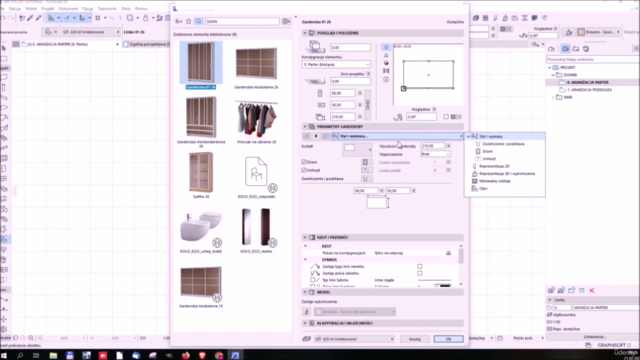This screenshot has width=640, height=360.
Task: Click the Ustawienia button in Navigator
Action: pyautogui.click(x=594, y=337)
